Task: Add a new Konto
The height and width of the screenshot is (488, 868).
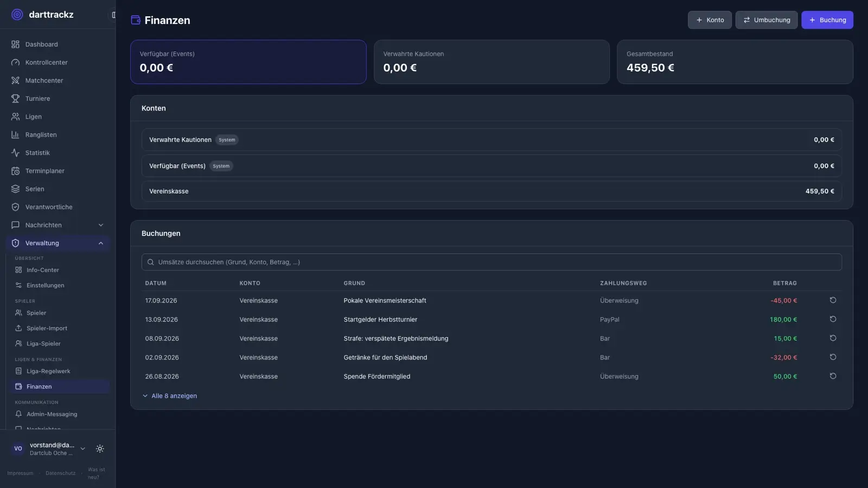Action: click(710, 20)
